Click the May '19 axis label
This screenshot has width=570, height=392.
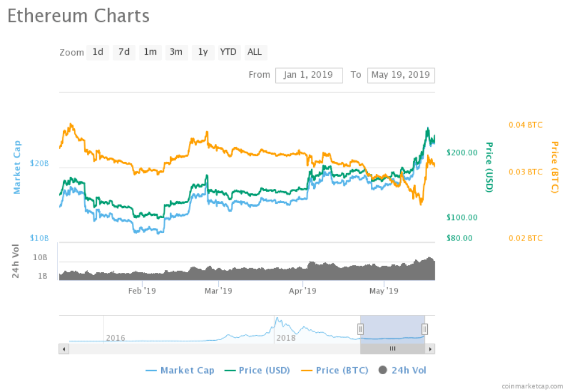point(384,291)
